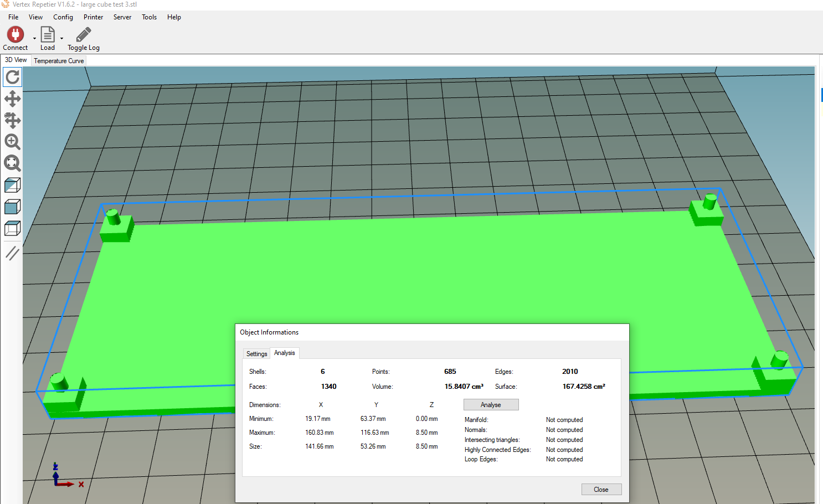Open the View menu
This screenshot has height=504, width=823.
(35, 17)
